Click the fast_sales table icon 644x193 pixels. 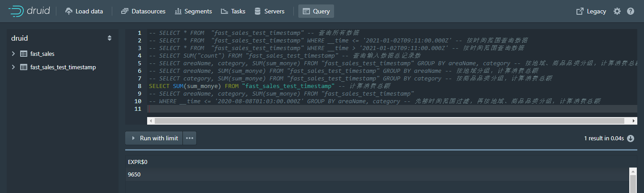(x=24, y=54)
